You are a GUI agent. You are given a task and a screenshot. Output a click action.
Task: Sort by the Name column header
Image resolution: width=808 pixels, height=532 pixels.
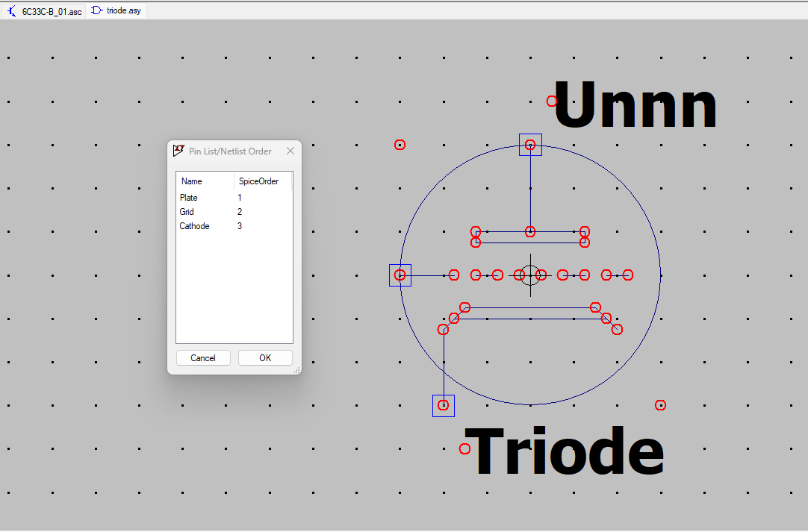(205, 181)
